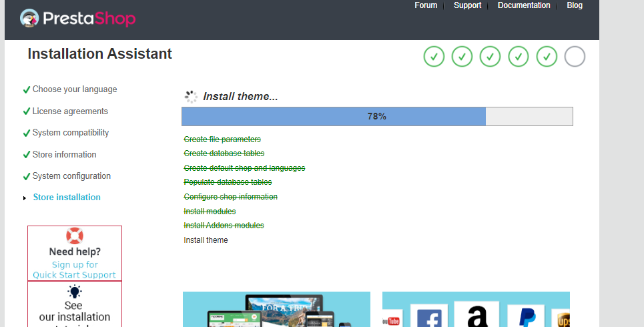Click the empty final step circle
The width and height of the screenshot is (644, 327).
(x=575, y=56)
